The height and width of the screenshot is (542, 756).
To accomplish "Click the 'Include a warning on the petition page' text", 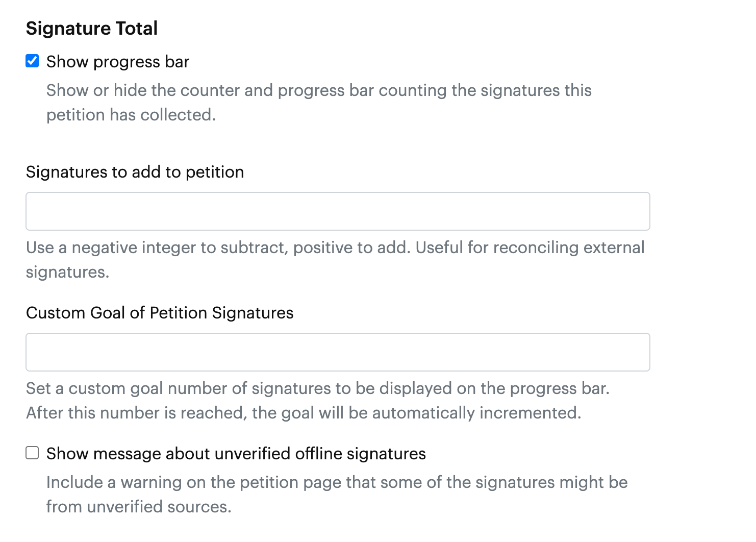I will tap(337, 482).
